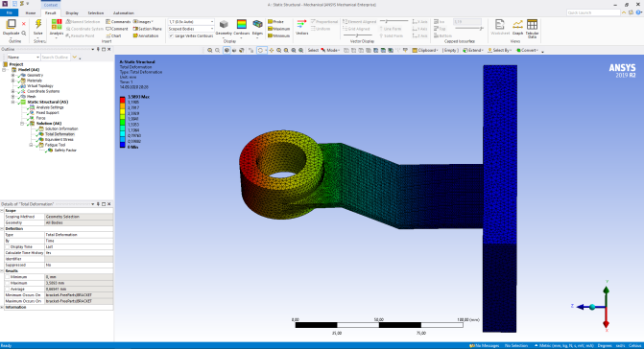Show the Maximum value label
644x349 pixels.
pyautogui.click(x=279, y=29)
